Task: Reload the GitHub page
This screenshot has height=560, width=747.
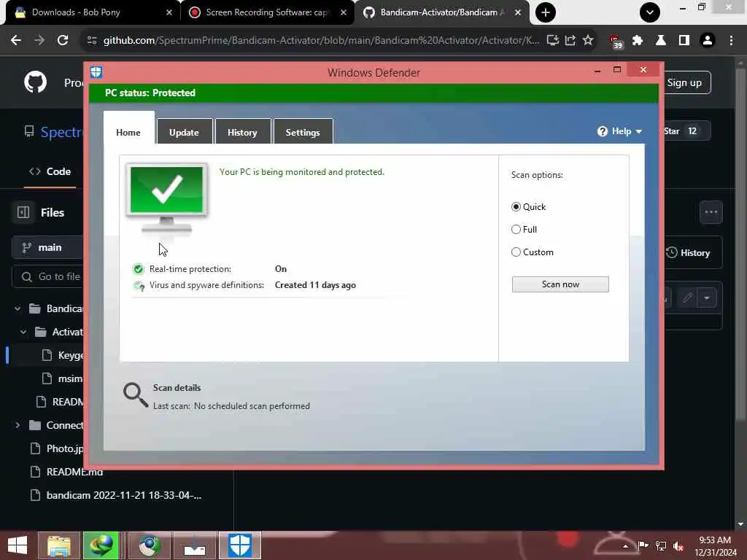Action: point(63,40)
